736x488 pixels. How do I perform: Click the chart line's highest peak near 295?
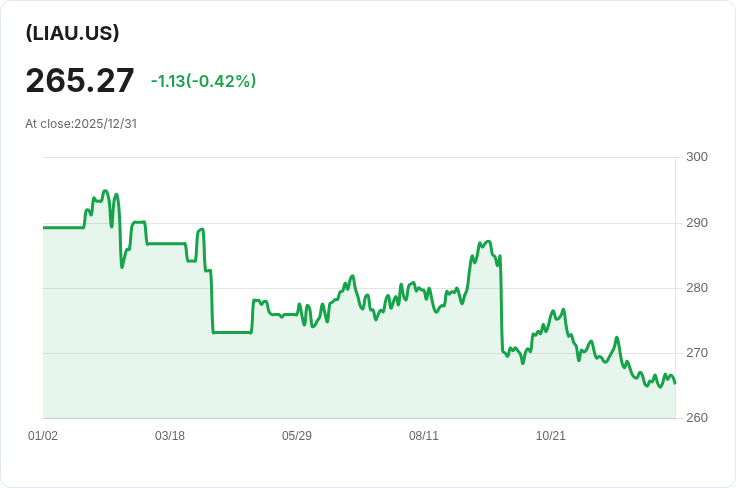[x=105, y=190]
